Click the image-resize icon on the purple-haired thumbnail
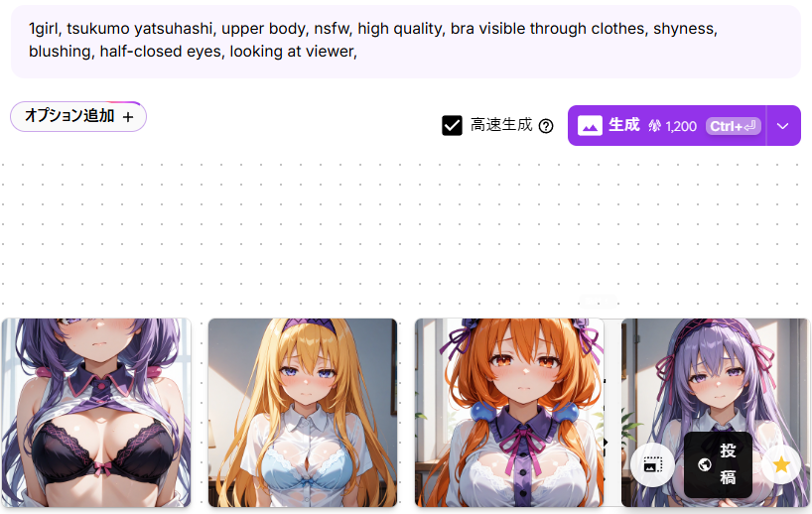Viewport: 812px width, 514px height. 652,464
